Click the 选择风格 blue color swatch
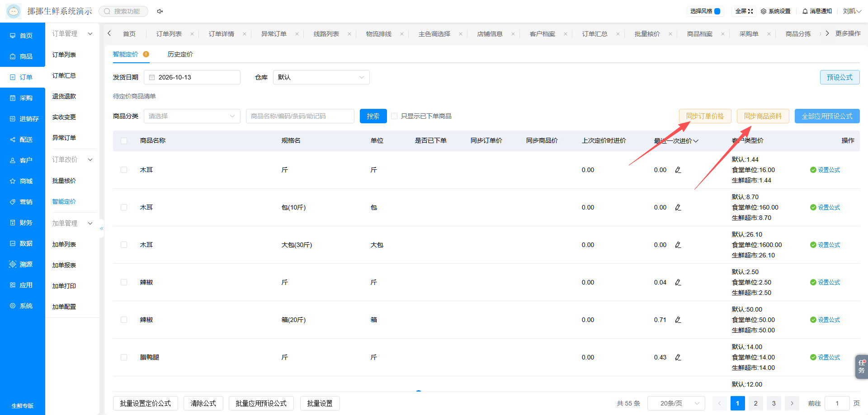 pos(717,11)
